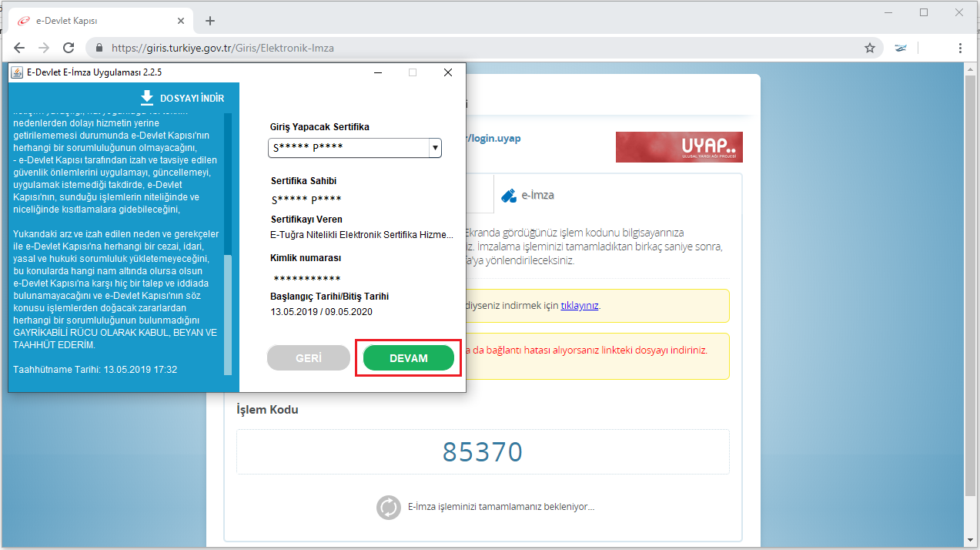Click the DOSYAYI İNDİR download icon
This screenshot has height=550, width=980.
click(147, 98)
